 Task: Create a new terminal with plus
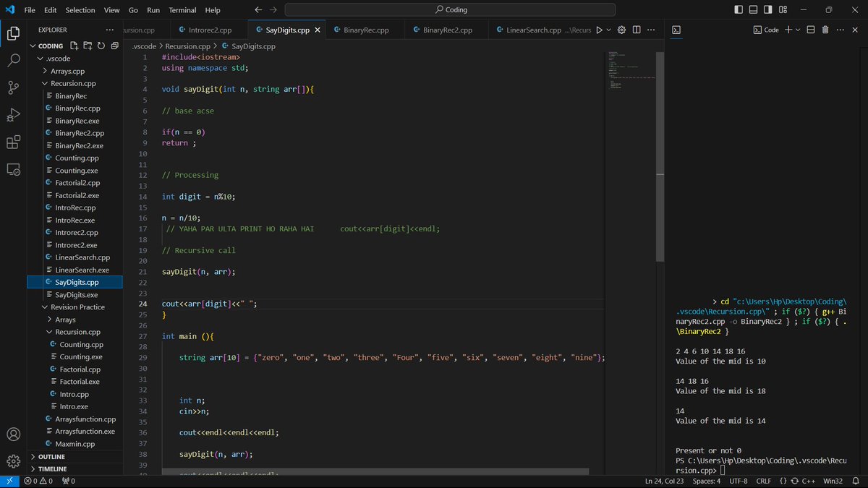(788, 30)
